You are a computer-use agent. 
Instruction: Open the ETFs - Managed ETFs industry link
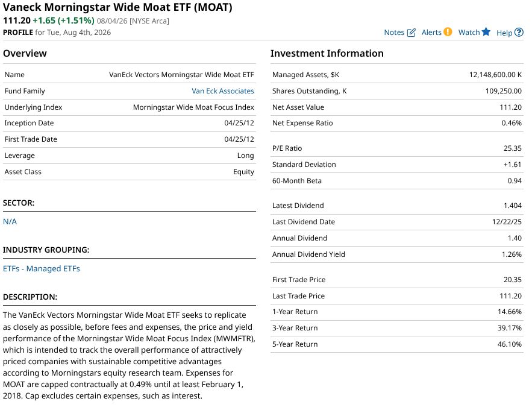pos(42,269)
